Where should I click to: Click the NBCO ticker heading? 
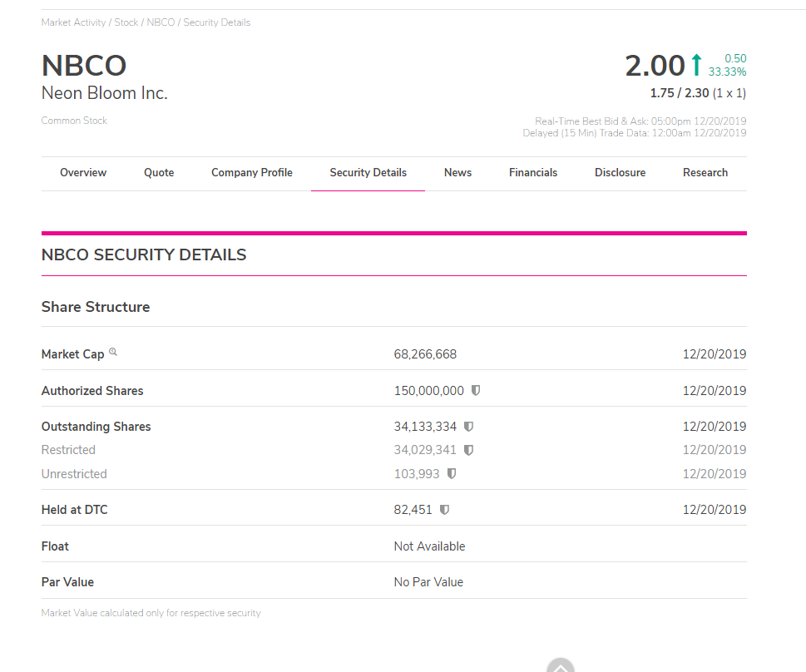84,66
